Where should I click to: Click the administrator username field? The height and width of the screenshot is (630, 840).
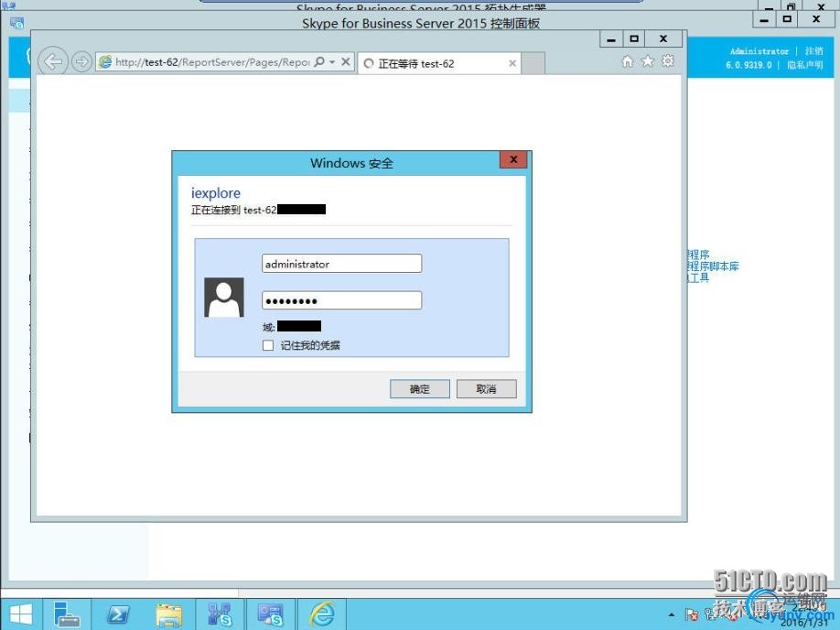[342, 264]
